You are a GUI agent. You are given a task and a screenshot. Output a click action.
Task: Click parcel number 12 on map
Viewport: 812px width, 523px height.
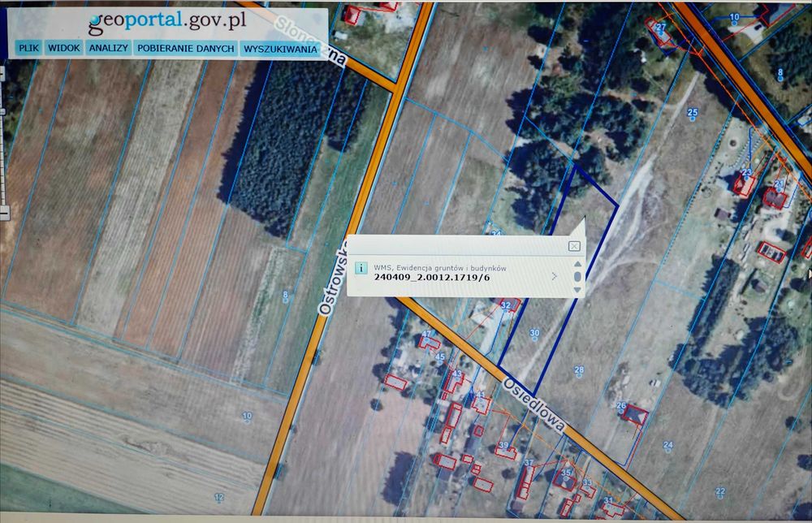(x=219, y=497)
